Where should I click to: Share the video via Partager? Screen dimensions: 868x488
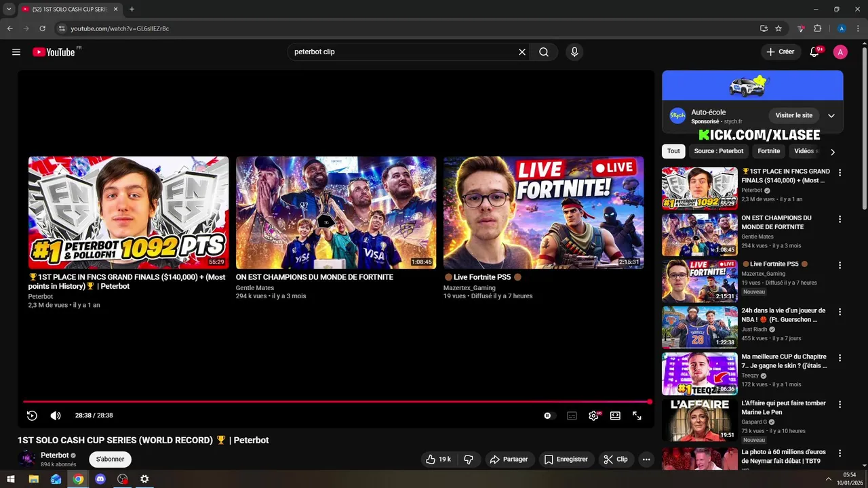(x=509, y=460)
